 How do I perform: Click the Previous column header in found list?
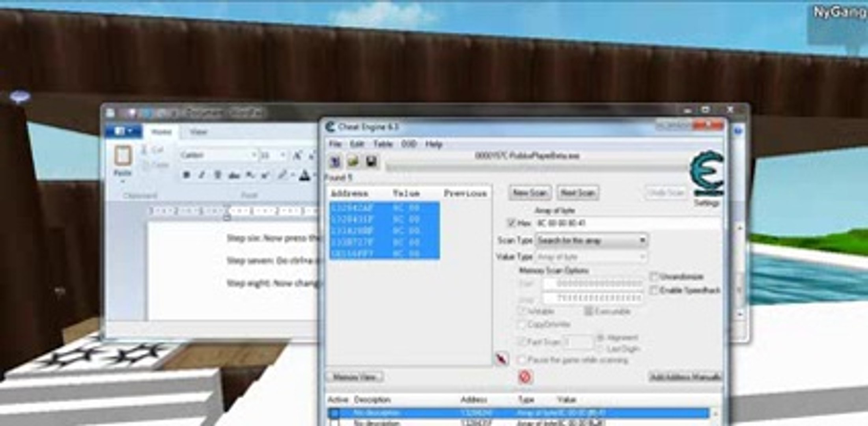(465, 193)
